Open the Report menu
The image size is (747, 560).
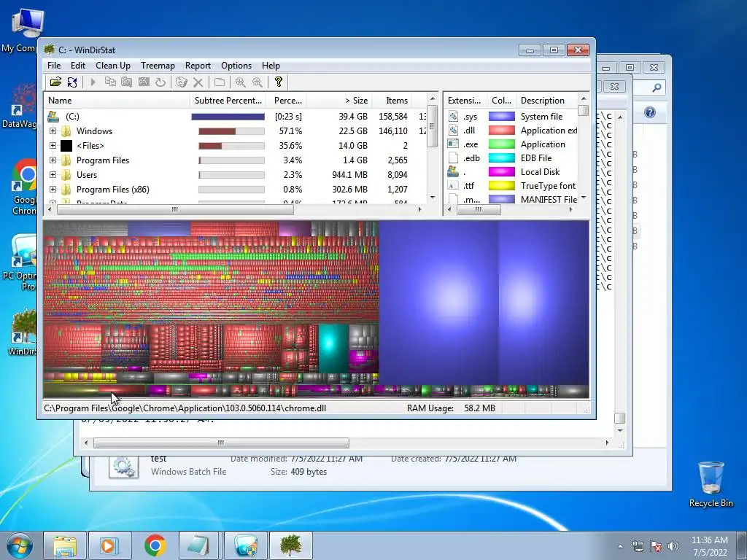tap(198, 66)
